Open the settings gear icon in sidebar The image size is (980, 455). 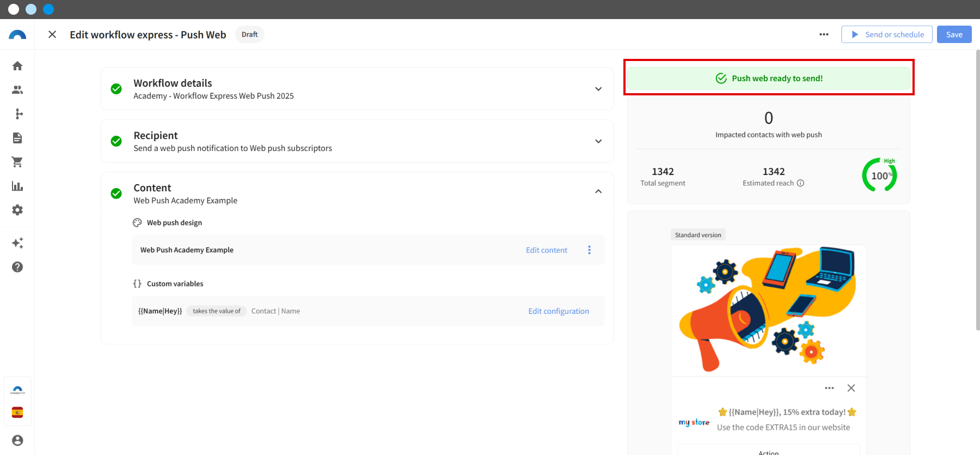point(17,210)
